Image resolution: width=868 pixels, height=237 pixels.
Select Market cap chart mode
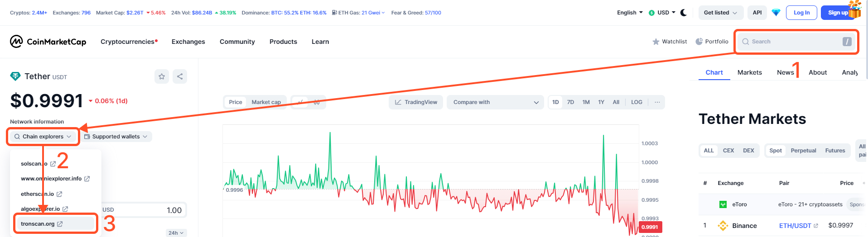(266, 102)
